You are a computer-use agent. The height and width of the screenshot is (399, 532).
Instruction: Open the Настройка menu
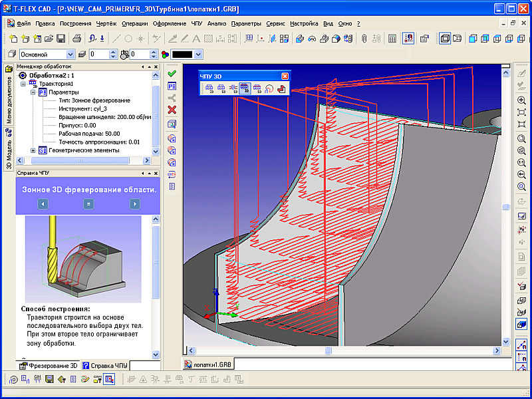click(x=304, y=23)
